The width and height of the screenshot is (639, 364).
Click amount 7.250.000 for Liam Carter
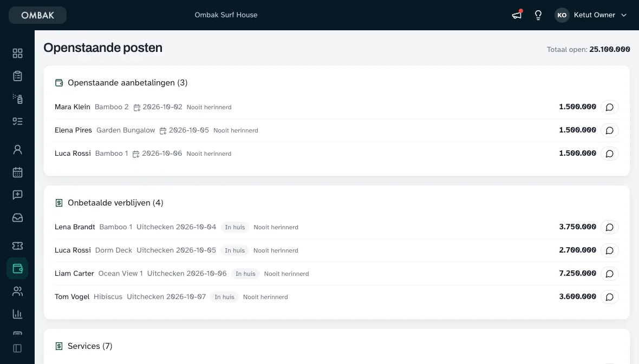577,274
